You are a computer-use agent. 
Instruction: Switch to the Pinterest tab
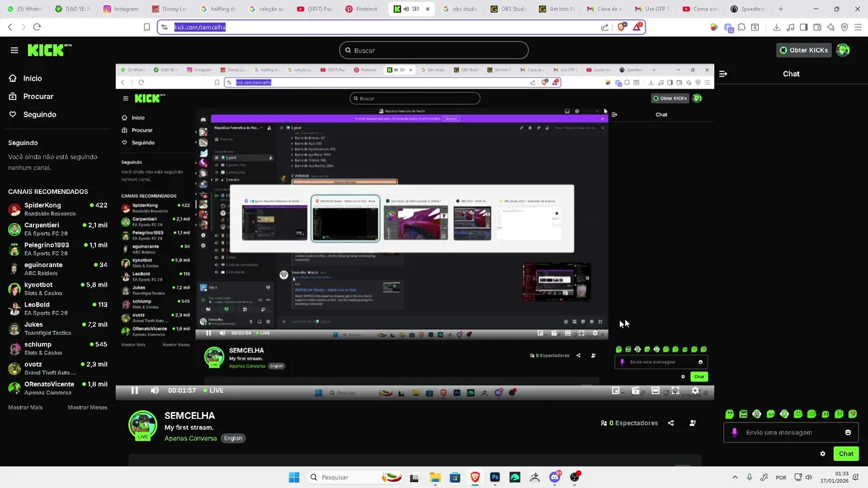pos(362,9)
